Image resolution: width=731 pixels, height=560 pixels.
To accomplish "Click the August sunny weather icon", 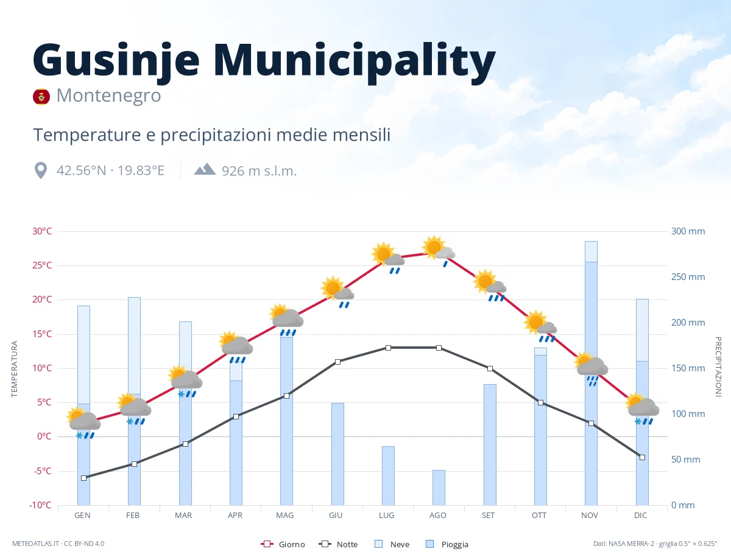I will 439,252.
